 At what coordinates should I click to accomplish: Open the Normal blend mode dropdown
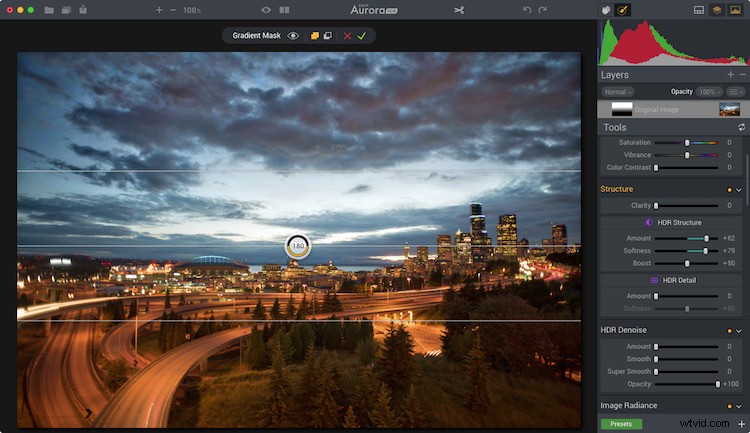click(618, 92)
